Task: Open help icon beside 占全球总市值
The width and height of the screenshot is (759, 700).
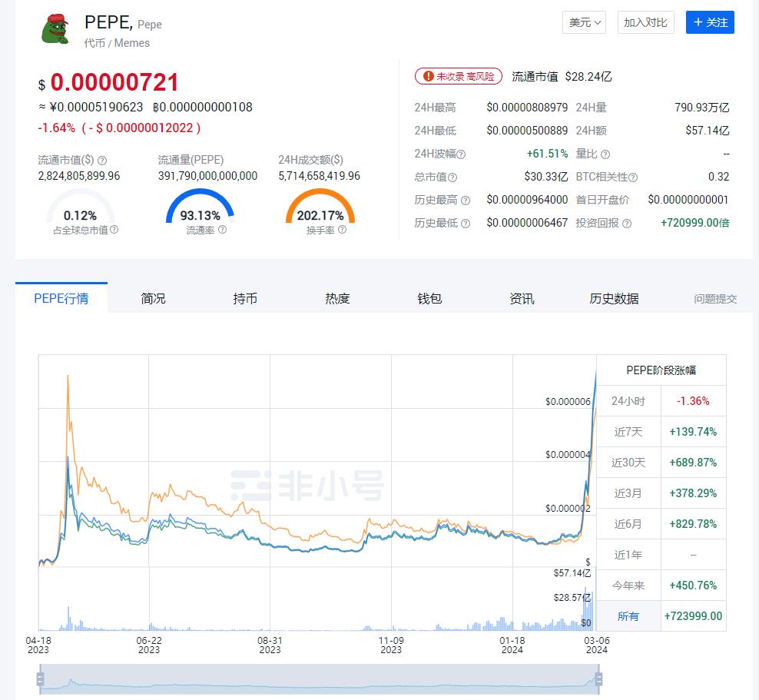Action: tap(114, 230)
